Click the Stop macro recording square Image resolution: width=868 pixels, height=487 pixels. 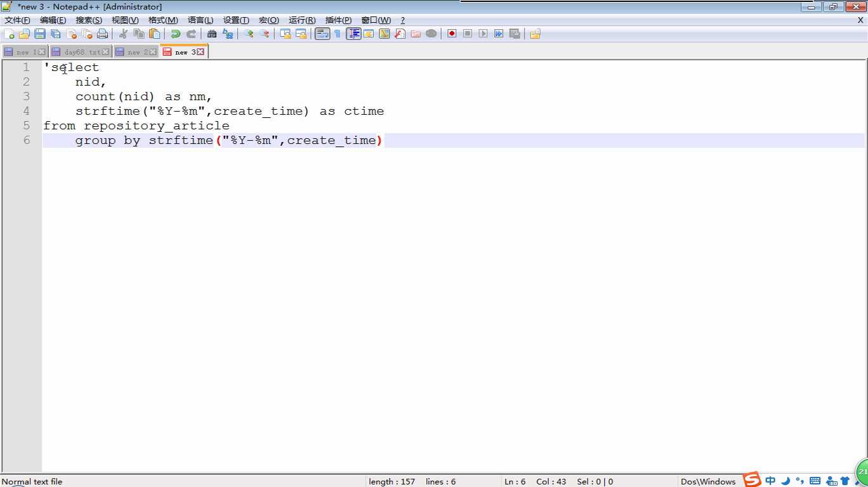[x=468, y=34]
